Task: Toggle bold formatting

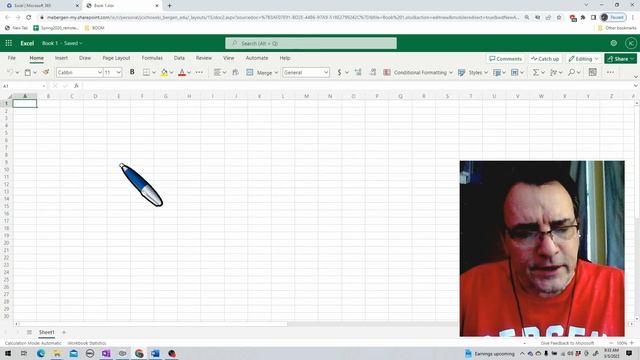Action: coord(132,72)
